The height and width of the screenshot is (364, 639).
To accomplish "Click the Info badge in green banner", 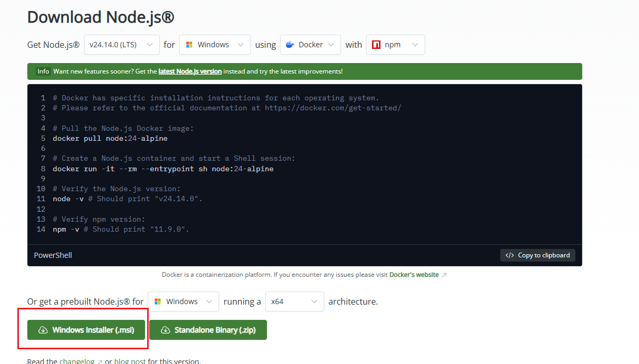I will point(43,71).
